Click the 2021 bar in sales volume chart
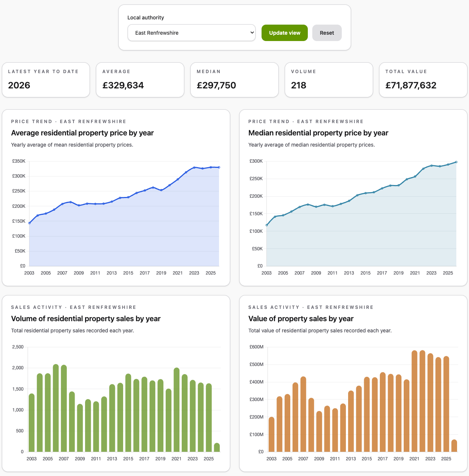Screen dimensions: 469x476 click(x=176, y=410)
